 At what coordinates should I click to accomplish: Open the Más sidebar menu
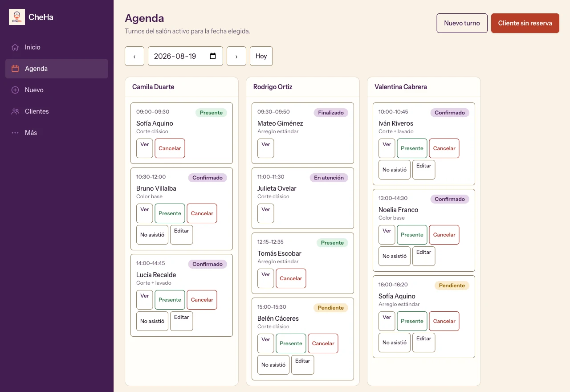57,133
